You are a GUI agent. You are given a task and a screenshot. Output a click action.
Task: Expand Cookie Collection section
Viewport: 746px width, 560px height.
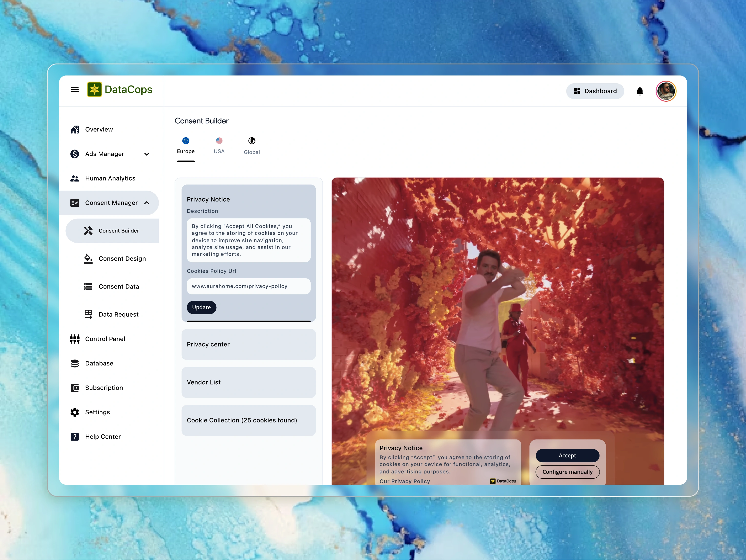click(x=249, y=420)
